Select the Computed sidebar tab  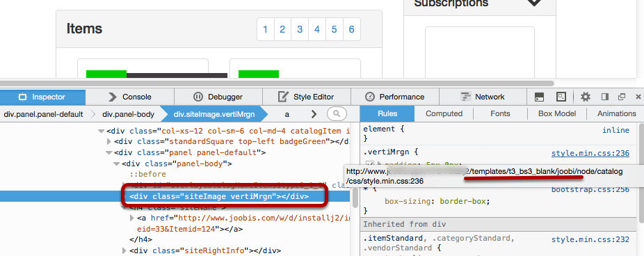(x=444, y=114)
